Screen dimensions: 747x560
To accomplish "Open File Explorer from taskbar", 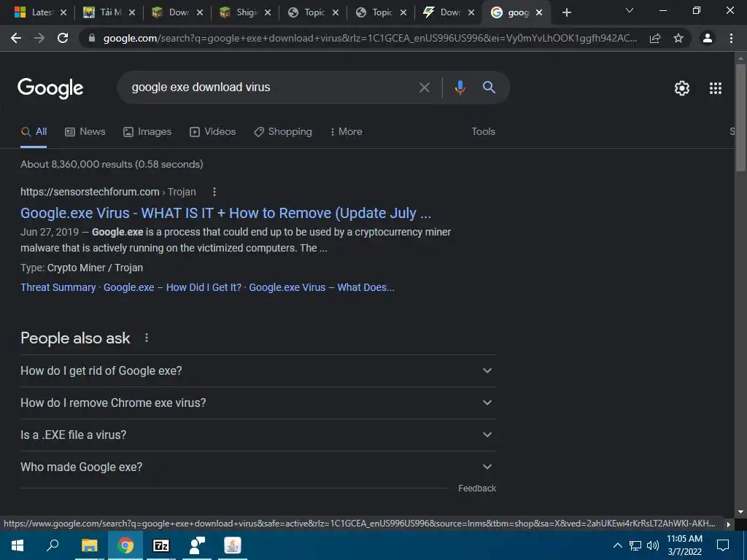I will (89, 545).
